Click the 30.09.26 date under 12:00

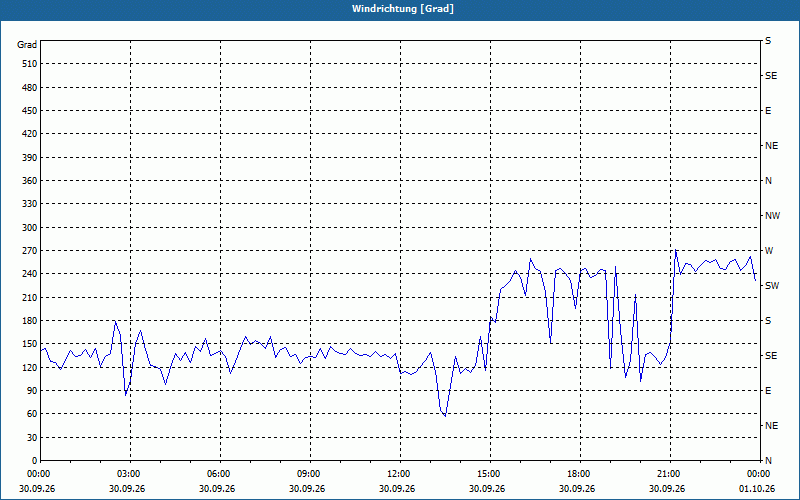(396, 489)
